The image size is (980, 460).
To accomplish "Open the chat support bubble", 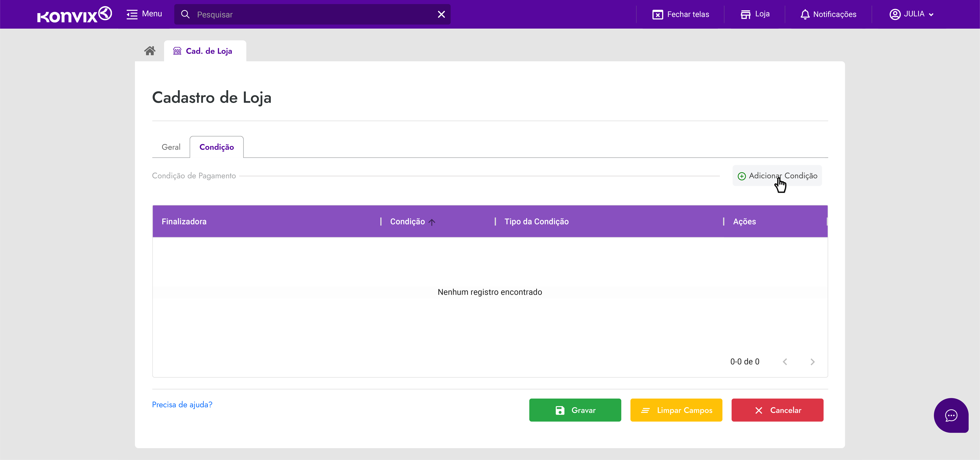I will 951,415.
